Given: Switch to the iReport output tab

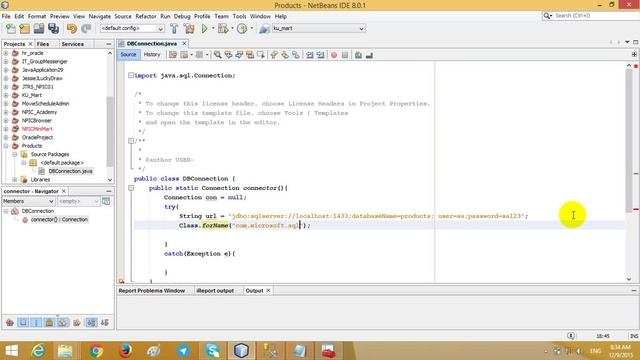Looking at the screenshot, I should pos(215,291).
